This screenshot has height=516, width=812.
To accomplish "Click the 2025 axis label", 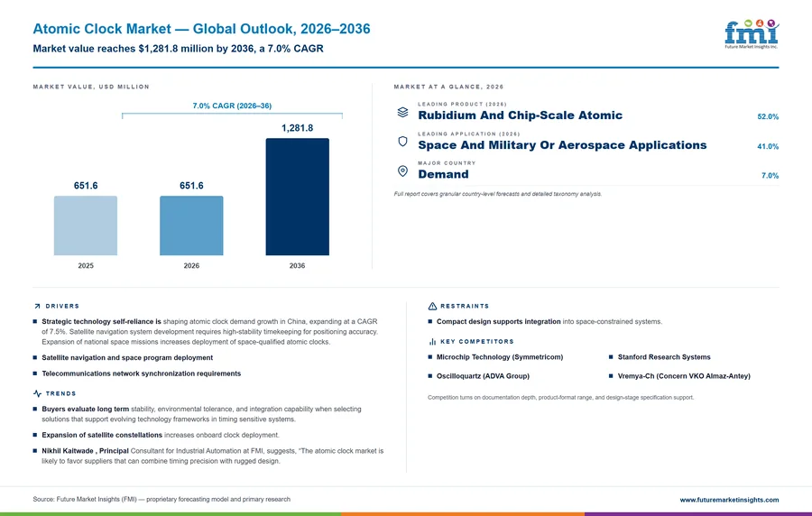I will click(x=86, y=265).
